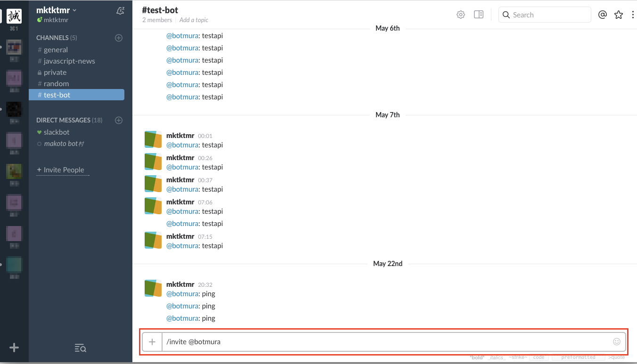The height and width of the screenshot is (364, 637).
Task: Click the Invite People link
Action: tap(63, 170)
